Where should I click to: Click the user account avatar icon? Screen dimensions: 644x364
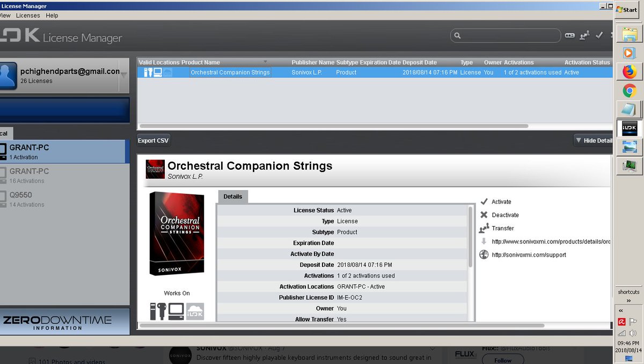pyautogui.click(x=8, y=75)
